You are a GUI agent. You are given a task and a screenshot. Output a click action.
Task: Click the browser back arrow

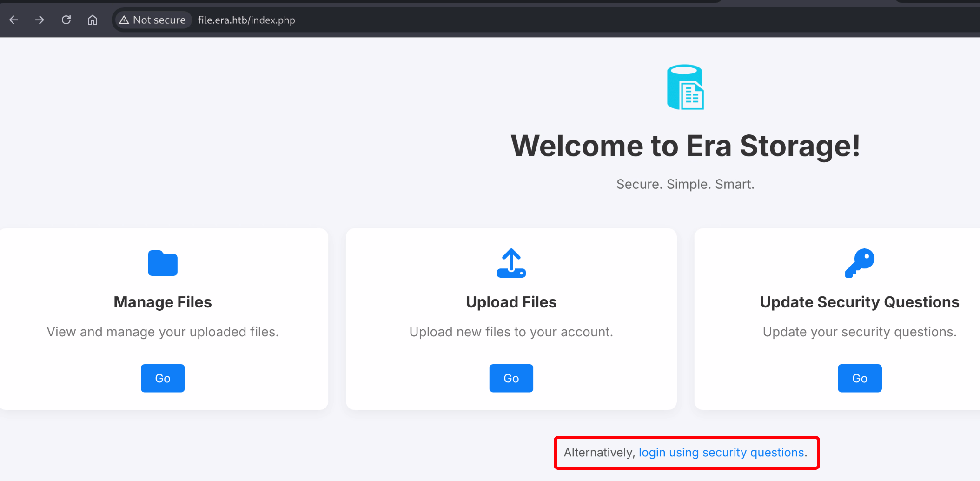[x=14, y=20]
